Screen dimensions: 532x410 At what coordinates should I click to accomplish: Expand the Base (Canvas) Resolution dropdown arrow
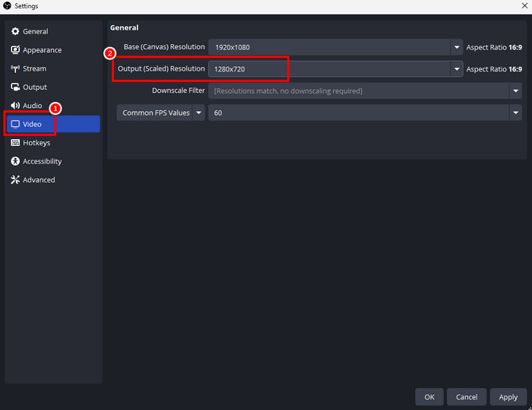(x=457, y=47)
